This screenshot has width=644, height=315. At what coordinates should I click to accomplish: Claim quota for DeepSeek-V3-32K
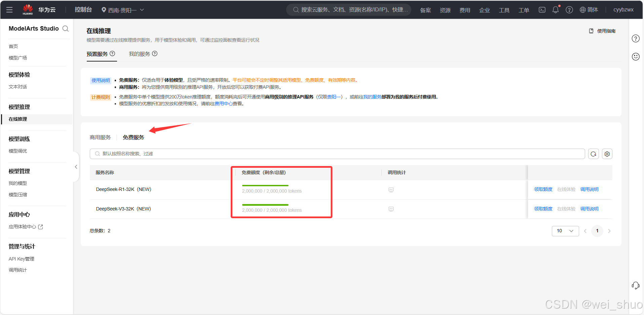[543, 209]
